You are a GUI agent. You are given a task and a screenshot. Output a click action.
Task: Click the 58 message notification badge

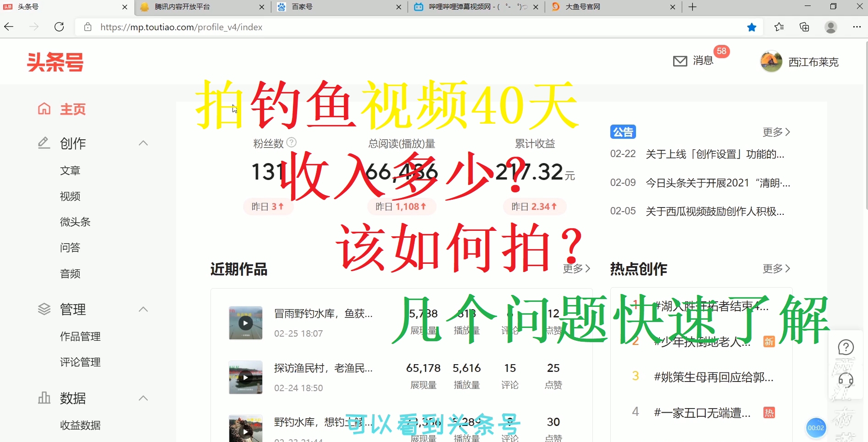[721, 51]
